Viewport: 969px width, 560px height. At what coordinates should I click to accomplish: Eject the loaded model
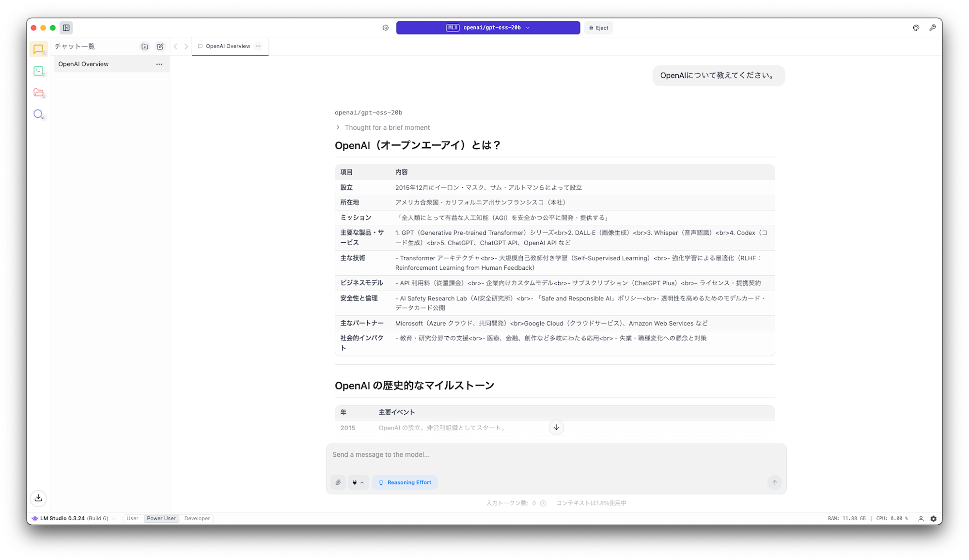pyautogui.click(x=598, y=28)
